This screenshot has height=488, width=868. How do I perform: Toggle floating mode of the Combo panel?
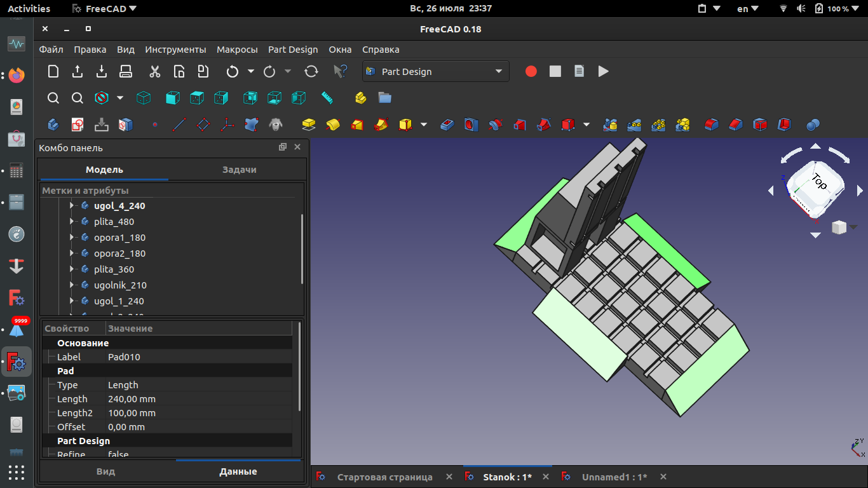pyautogui.click(x=283, y=147)
